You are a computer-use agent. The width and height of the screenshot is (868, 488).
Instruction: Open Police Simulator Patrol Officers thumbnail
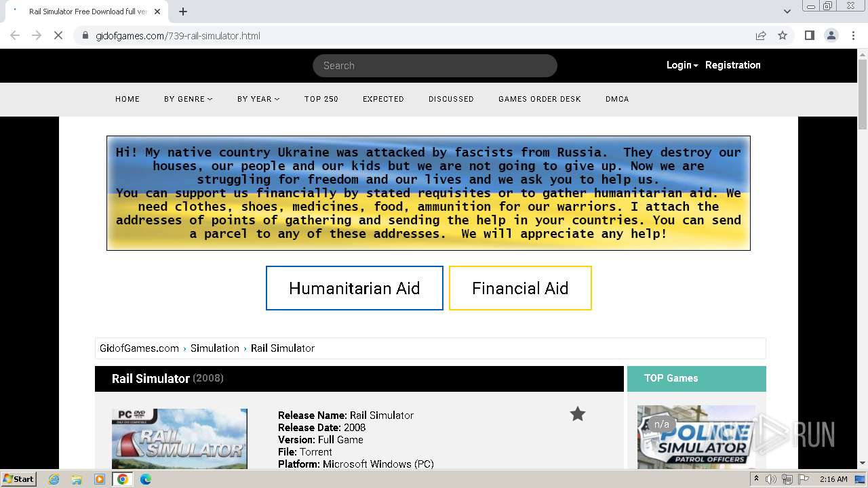696,437
